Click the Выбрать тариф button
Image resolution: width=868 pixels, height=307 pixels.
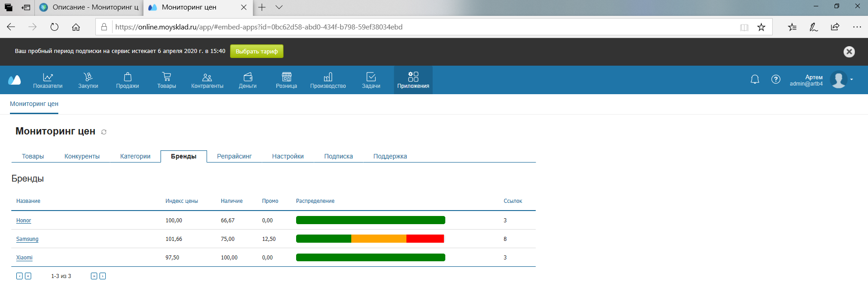(x=257, y=51)
